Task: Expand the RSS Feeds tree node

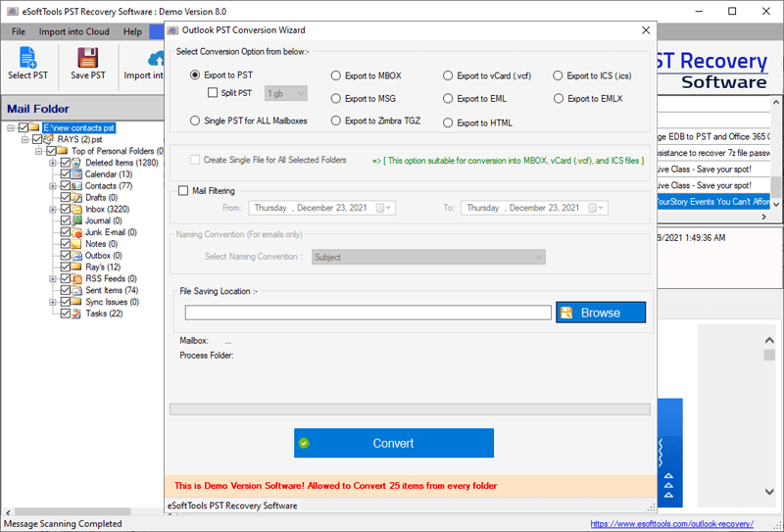Action: pyautogui.click(x=53, y=278)
